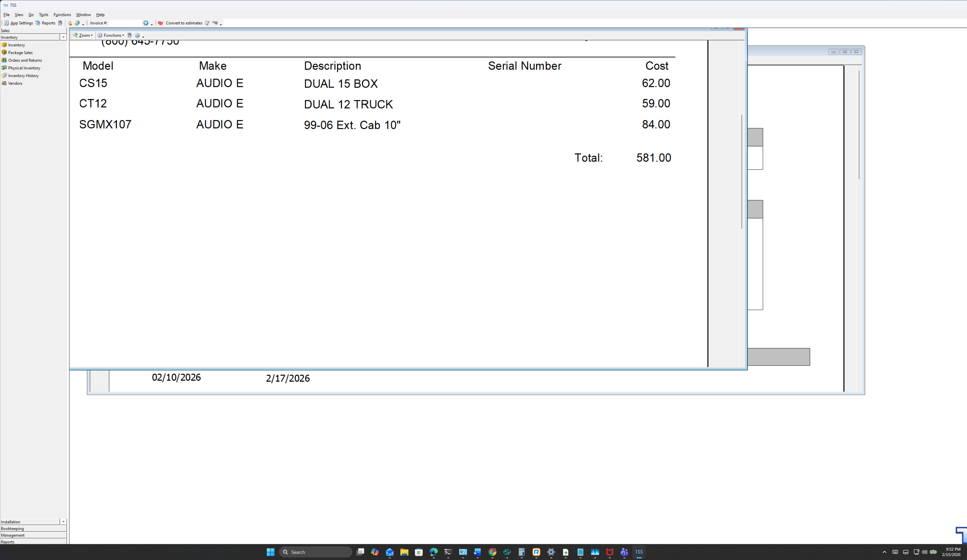
Task: Click the red USA map icon
Action: tap(161, 23)
